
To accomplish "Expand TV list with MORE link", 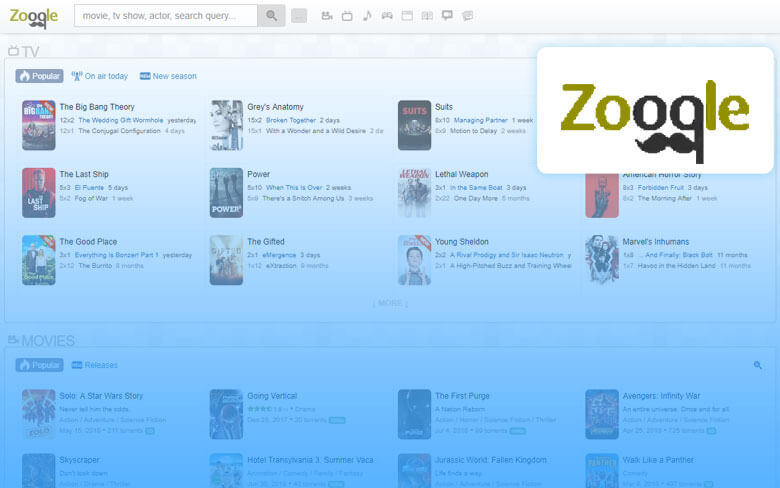I will [x=390, y=303].
